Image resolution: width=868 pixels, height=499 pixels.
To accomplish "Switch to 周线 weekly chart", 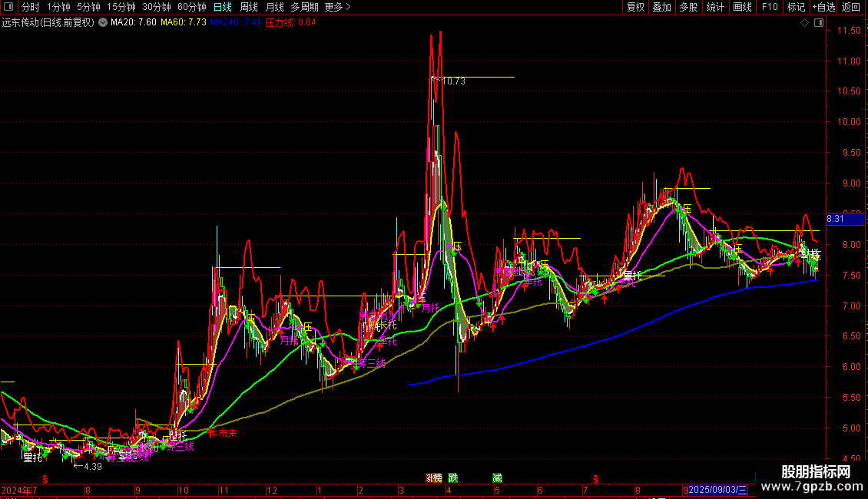I will 249,7.
